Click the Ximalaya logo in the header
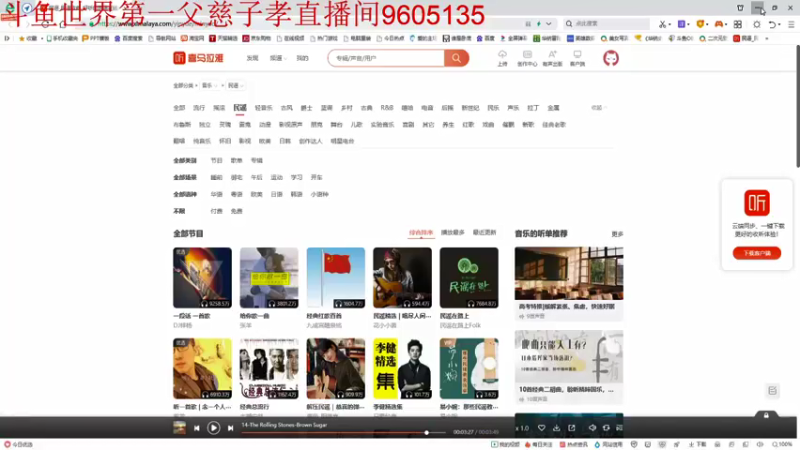Viewport: 800px width, 450px height. pyautogui.click(x=198, y=58)
